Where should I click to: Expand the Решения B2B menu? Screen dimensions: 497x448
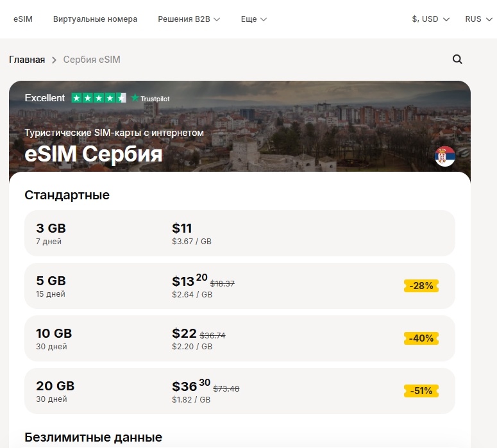pos(189,19)
